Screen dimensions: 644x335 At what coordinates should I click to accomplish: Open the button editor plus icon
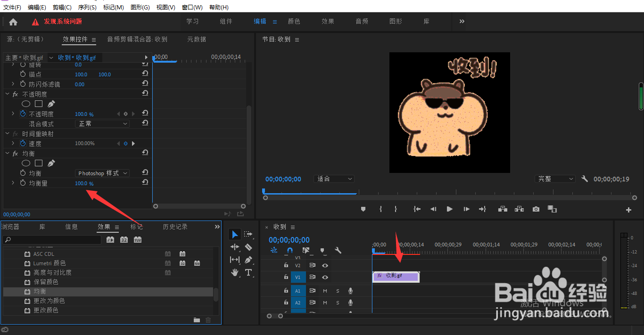click(x=628, y=210)
